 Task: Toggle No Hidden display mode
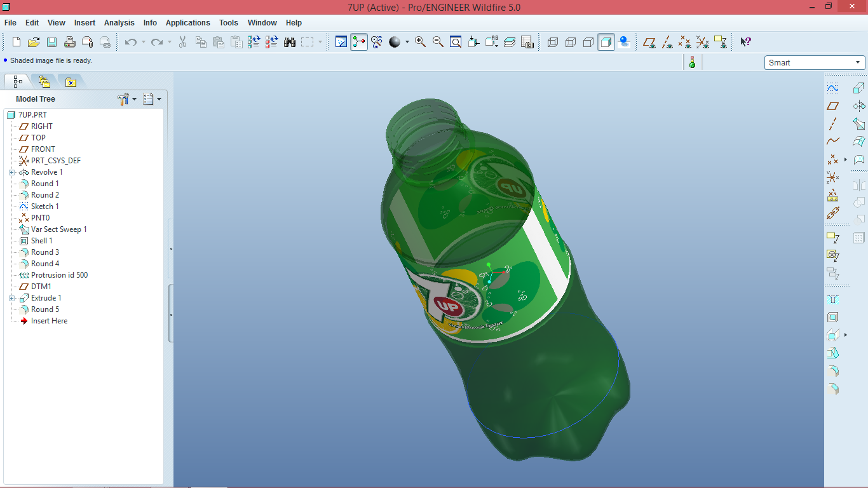588,42
